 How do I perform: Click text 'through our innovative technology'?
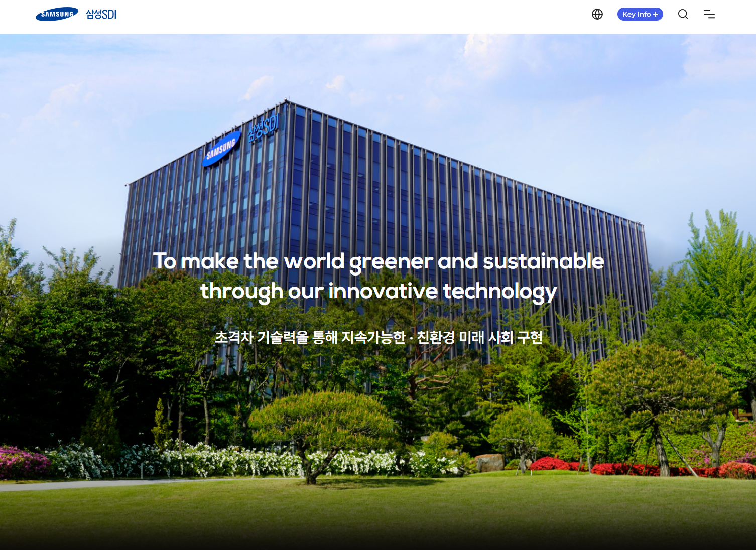coord(379,292)
